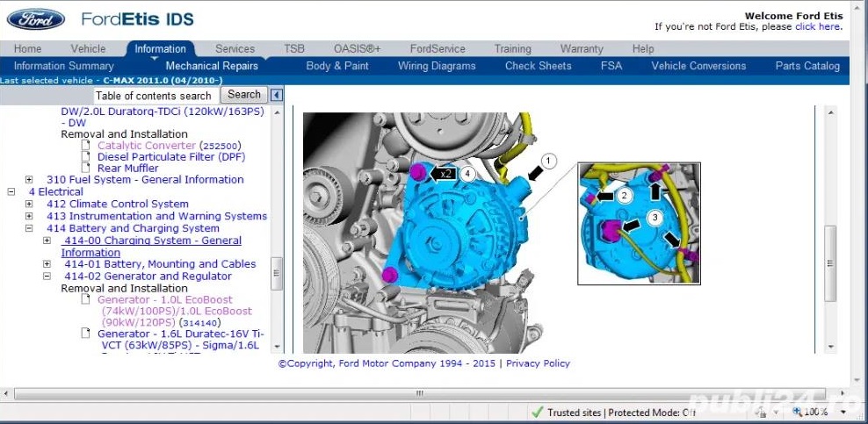The width and height of the screenshot is (868, 424).
Task: Click the tree panel scroll up arrow
Action: click(x=277, y=112)
